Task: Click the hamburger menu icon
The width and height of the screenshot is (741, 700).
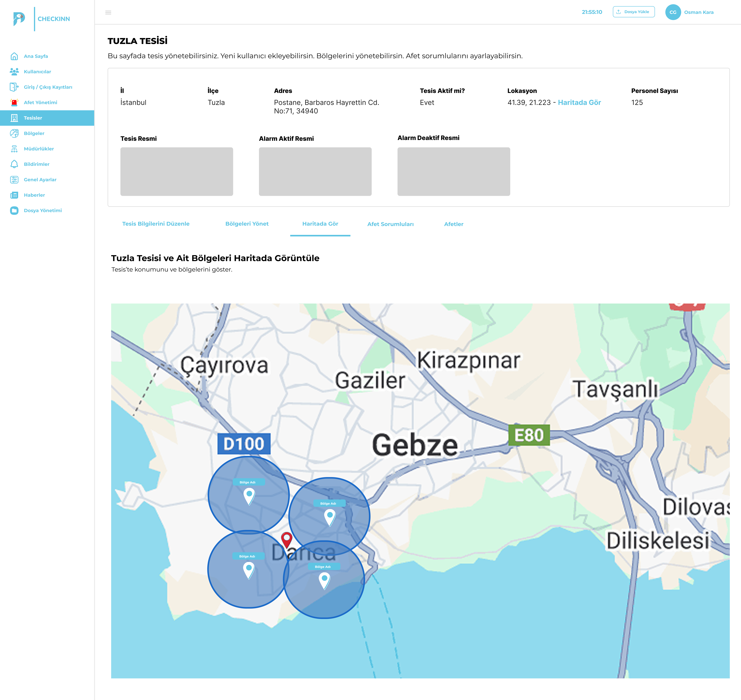Action: click(x=108, y=13)
